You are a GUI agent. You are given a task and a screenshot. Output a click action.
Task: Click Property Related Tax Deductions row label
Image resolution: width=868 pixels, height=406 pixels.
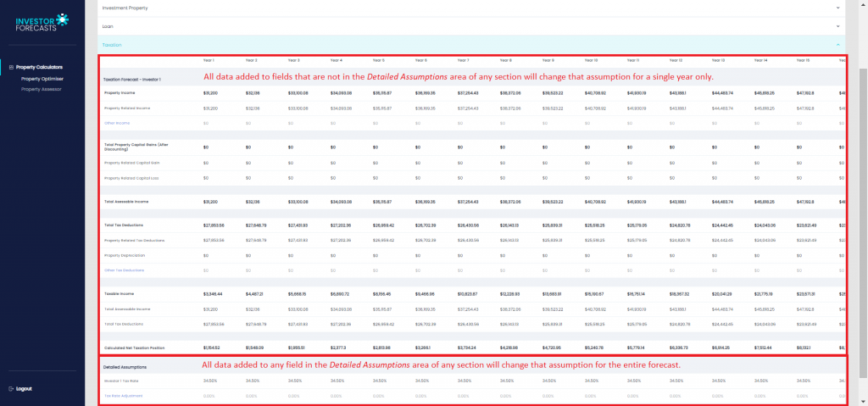click(135, 241)
